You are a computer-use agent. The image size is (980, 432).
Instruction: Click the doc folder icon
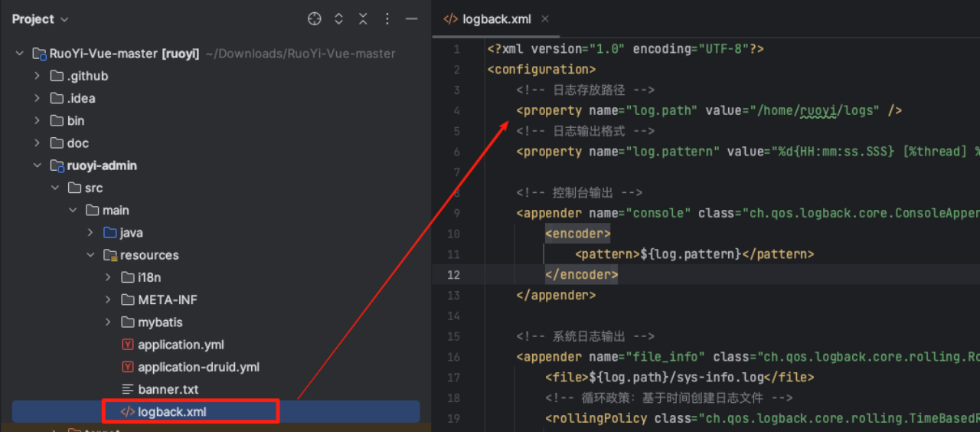(x=57, y=143)
